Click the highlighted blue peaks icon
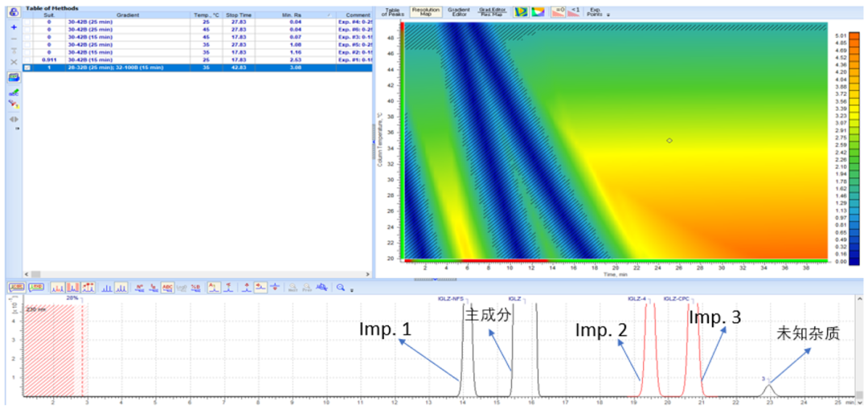The width and height of the screenshot is (868, 413). point(121,288)
